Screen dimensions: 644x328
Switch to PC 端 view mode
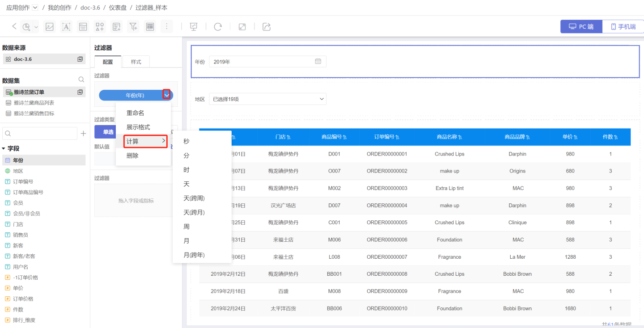[x=581, y=27]
